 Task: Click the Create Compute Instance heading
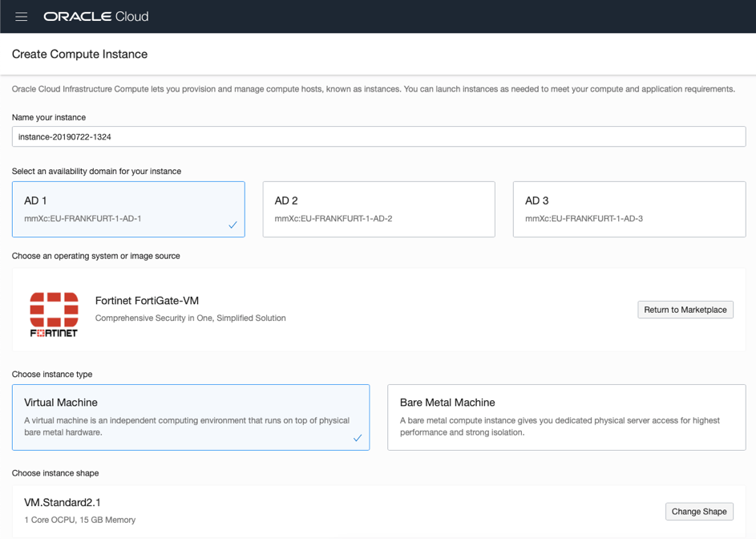(79, 55)
